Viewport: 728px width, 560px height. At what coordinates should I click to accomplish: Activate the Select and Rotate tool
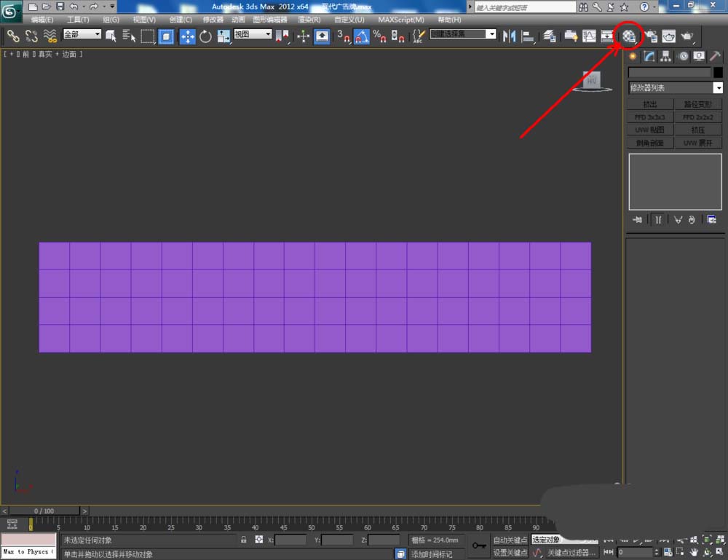point(205,36)
